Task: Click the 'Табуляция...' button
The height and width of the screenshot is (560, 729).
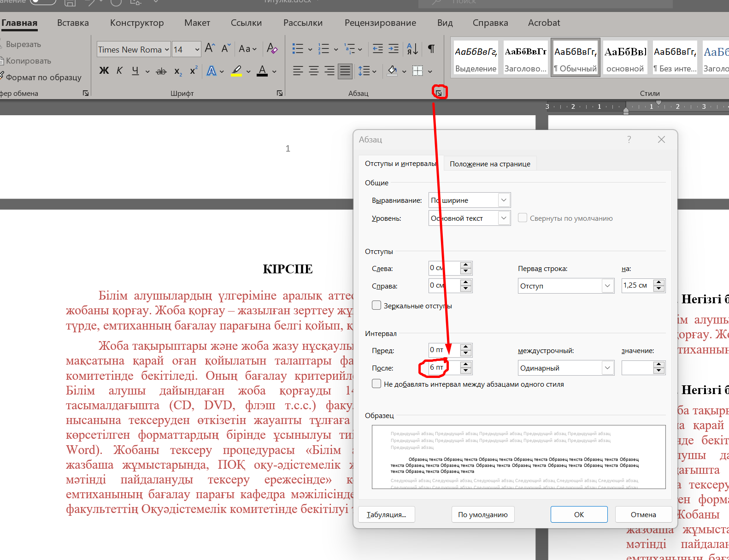Action: point(386,514)
